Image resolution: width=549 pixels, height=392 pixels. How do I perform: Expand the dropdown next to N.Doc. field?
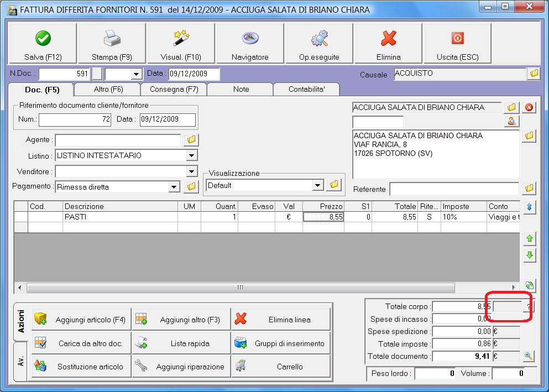click(x=136, y=74)
